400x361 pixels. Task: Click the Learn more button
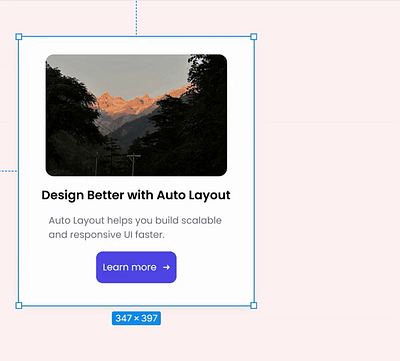click(136, 267)
